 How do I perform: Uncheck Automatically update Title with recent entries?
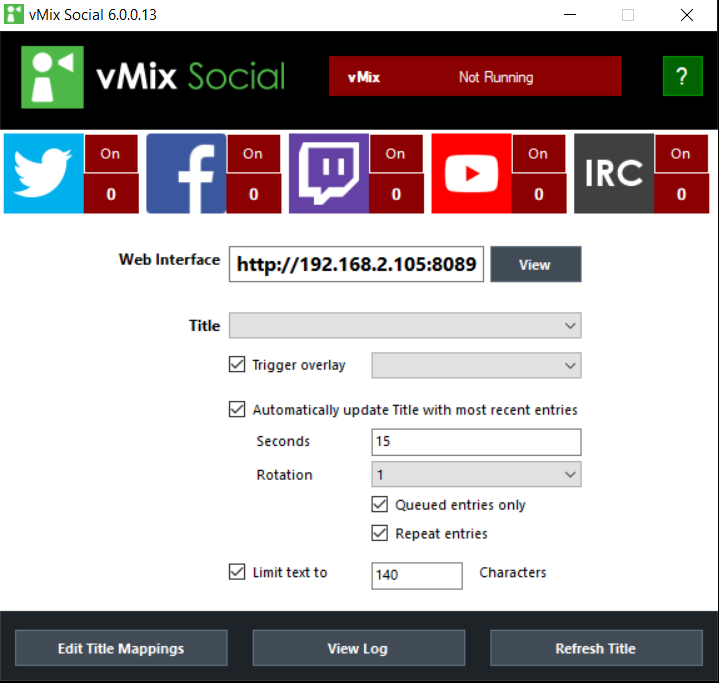[237, 409]
